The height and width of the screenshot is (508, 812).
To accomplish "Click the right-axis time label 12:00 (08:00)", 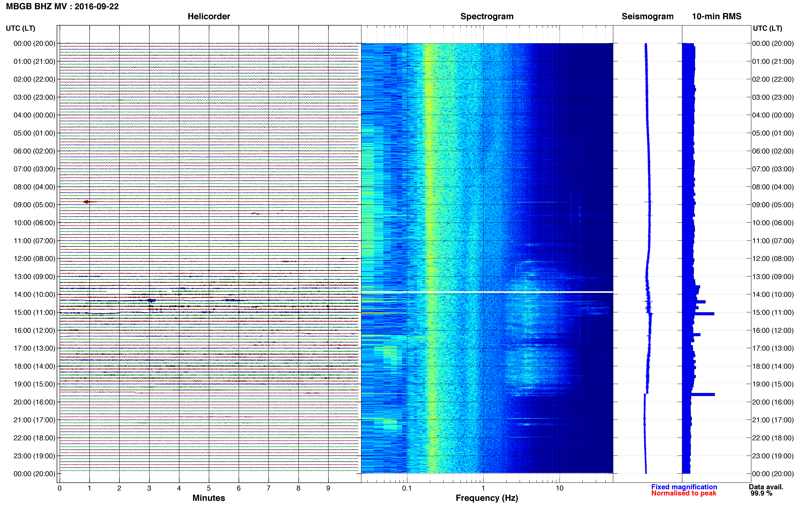I will [773, 259].
